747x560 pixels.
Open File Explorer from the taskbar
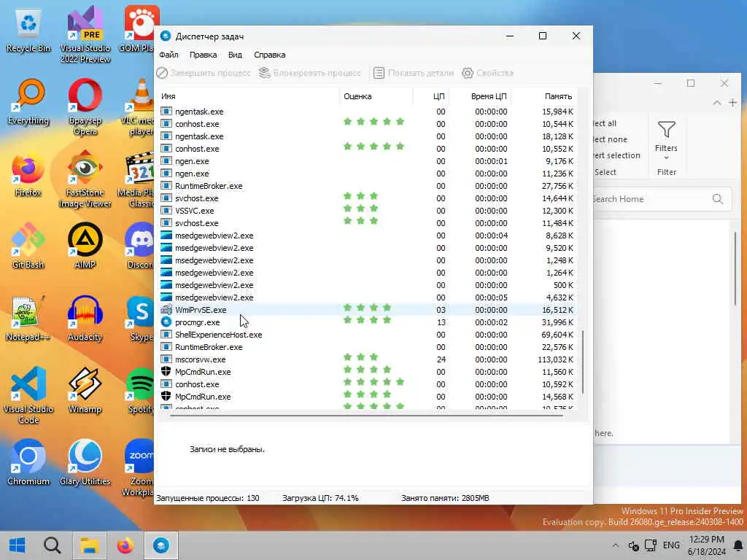pos(89,545)
